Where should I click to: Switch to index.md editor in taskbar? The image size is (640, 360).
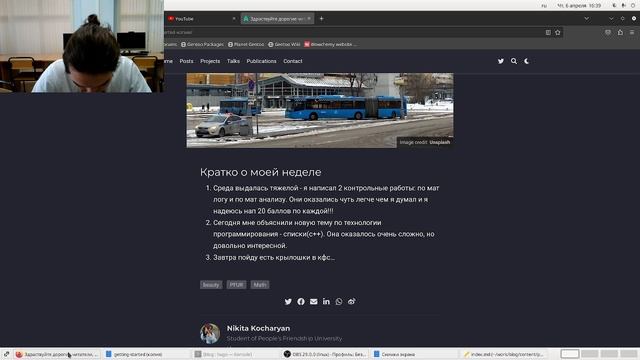tap(504, 354)
